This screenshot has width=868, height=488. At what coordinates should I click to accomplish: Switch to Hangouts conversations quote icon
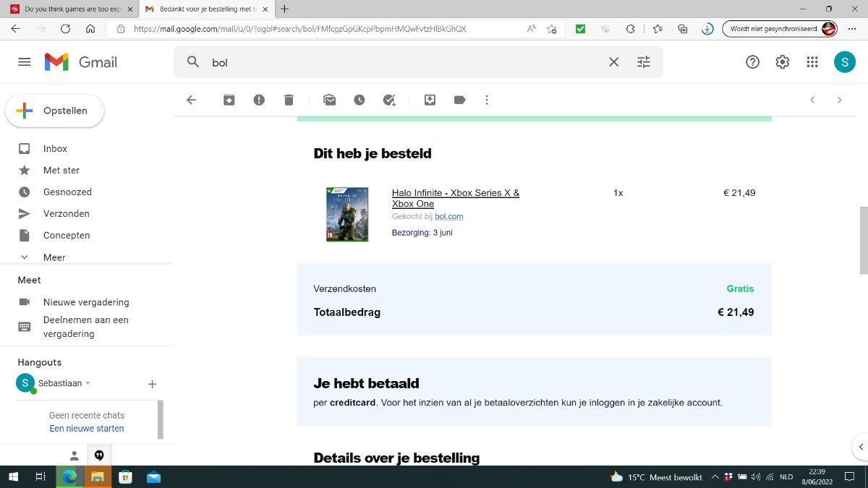(x=99, y=455)
